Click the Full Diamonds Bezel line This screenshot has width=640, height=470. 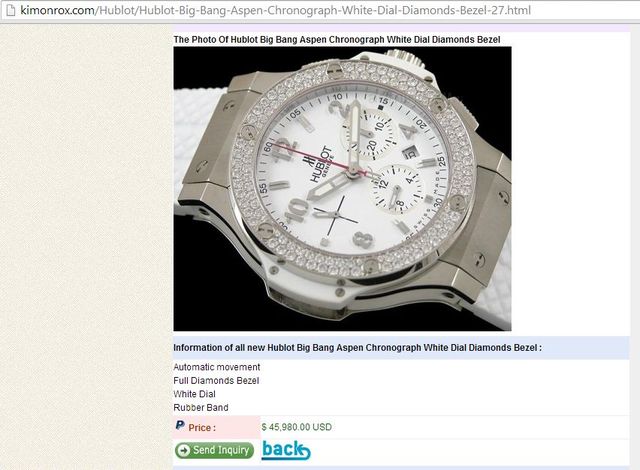coord(216,381)
